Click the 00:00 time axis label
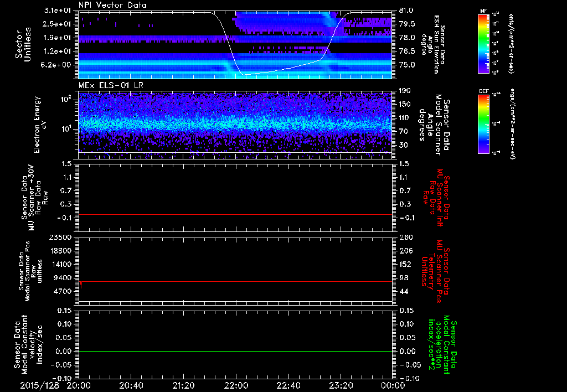567x392 pixels. pyautogui.click(x=393, y=385)
